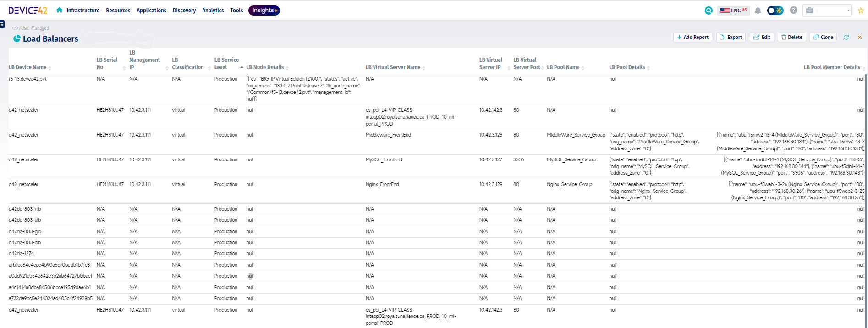Click virtual server IP 10.42.3.128
868x328 pixels.
pos(491,135)
